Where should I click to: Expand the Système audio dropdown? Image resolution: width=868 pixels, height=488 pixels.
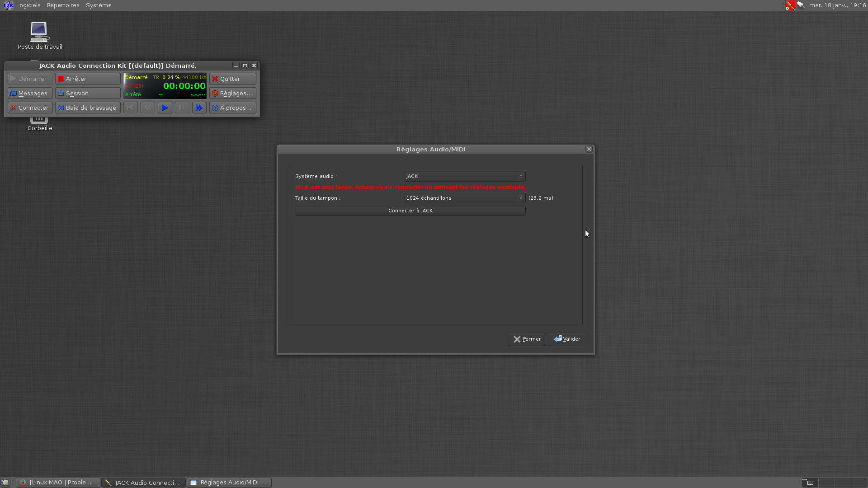[x=464, y=176]
